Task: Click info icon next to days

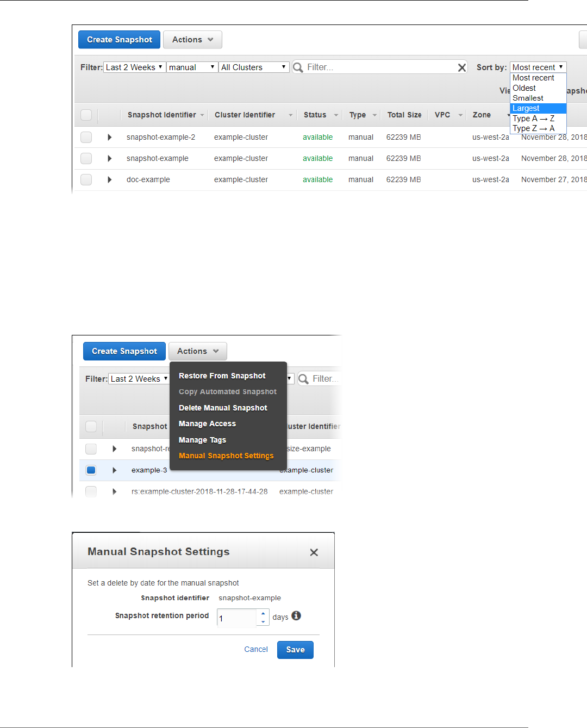Action: [x=296, y=615]
